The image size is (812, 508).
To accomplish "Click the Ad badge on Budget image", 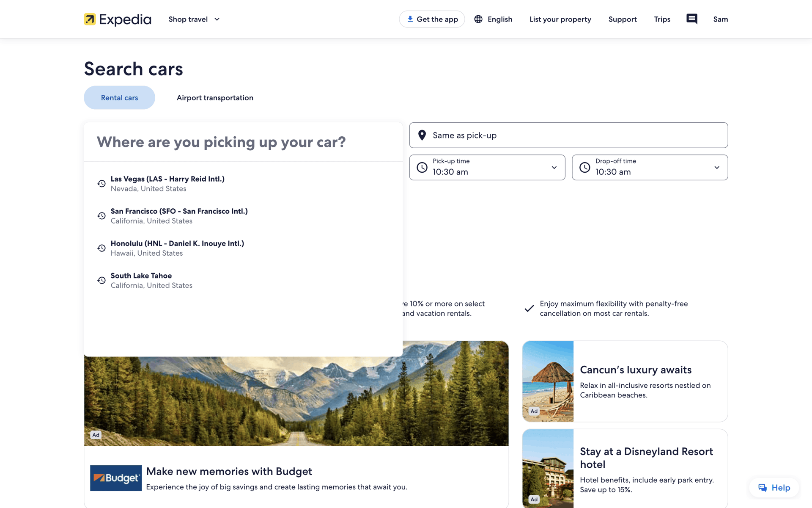I will pyautogui.click(x=96, y=435).
